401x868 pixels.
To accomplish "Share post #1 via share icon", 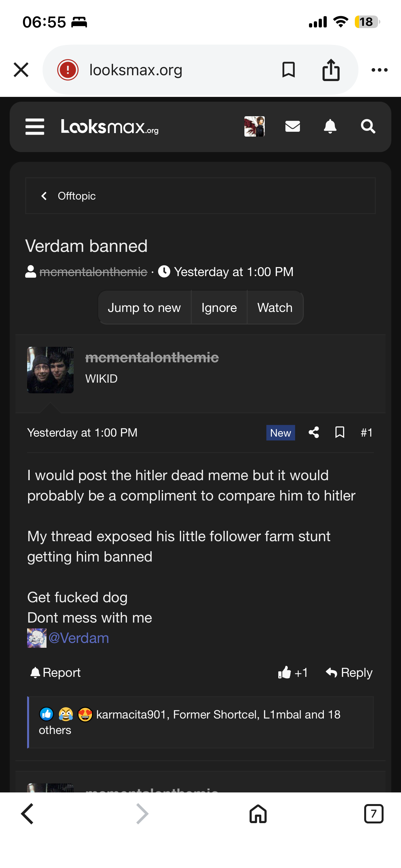I will pos(314,432).
